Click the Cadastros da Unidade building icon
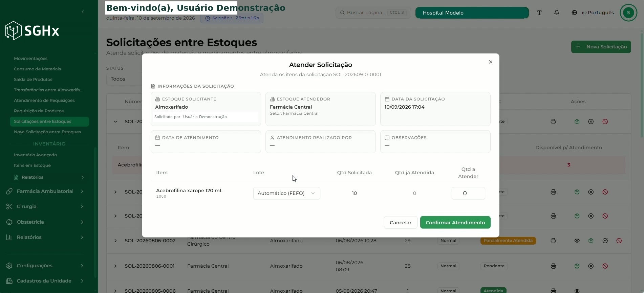Screen dimensions: 644x293 [9, 281]
